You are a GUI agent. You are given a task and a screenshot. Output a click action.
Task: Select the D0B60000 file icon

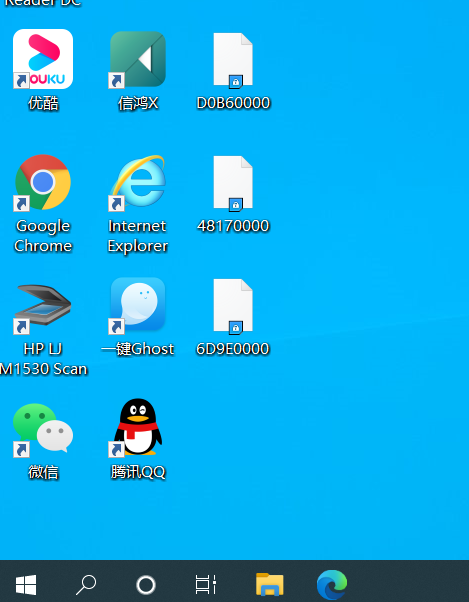coord(233,60)
